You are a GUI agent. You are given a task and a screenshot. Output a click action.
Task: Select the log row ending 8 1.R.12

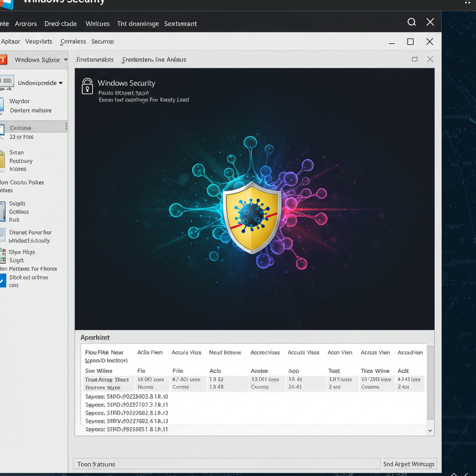coord(126,413)
